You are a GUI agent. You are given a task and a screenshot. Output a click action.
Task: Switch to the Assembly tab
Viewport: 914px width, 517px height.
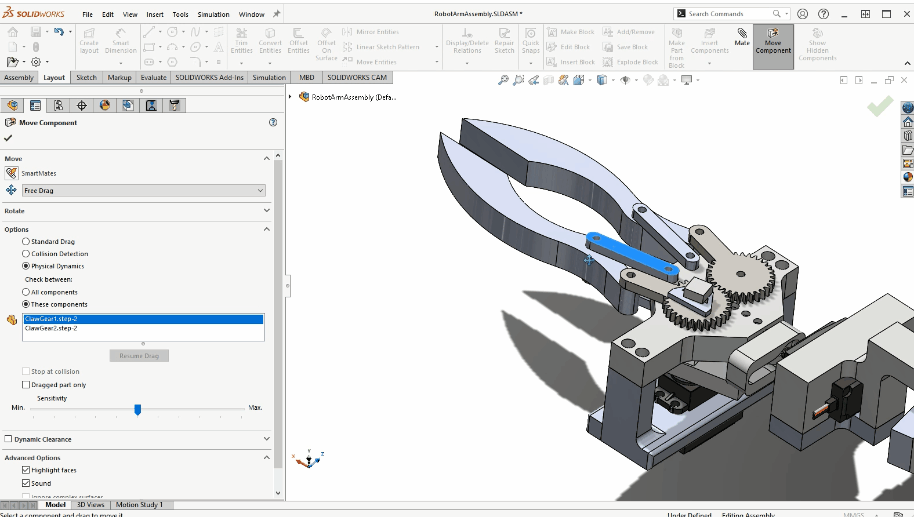[19, 78]
